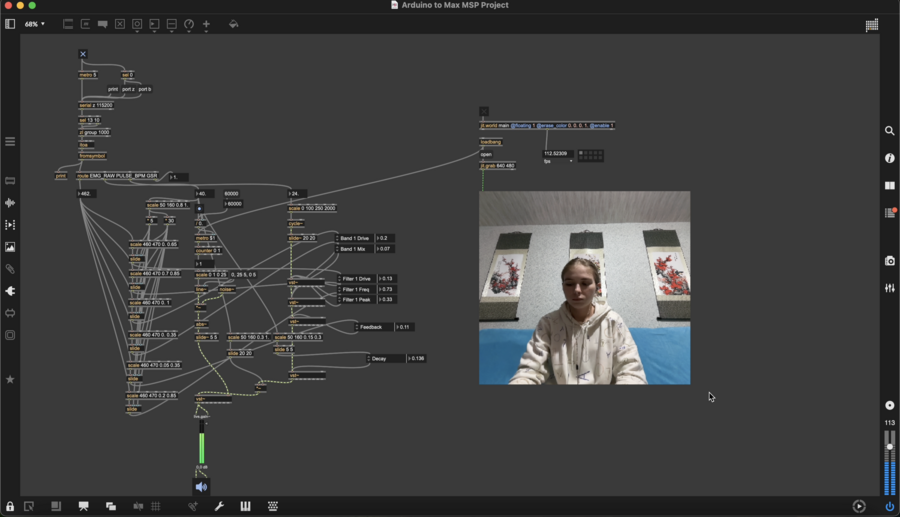Click the search magnifier in right sidebar
The image size is (900, 517).
tap(890, 131)
